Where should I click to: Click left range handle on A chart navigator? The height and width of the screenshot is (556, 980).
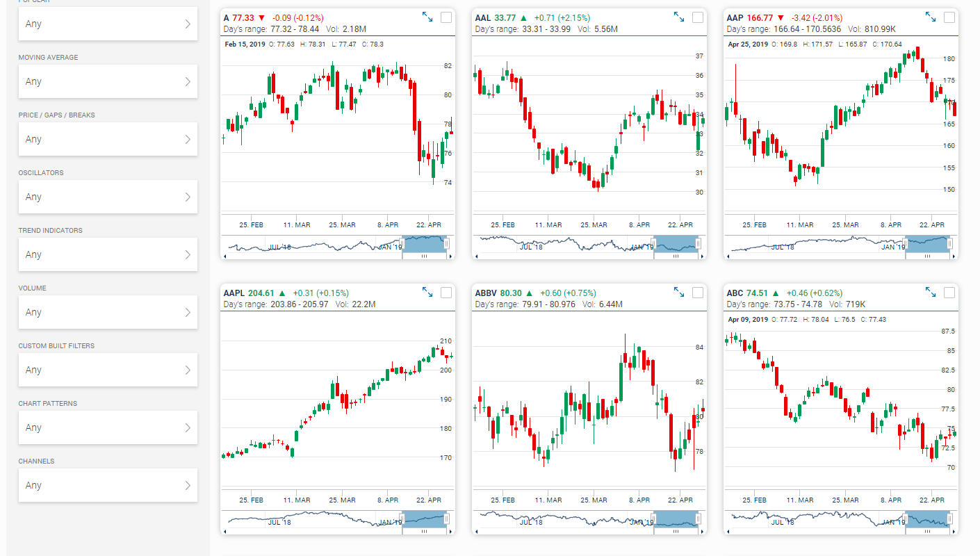click(402, 244)
